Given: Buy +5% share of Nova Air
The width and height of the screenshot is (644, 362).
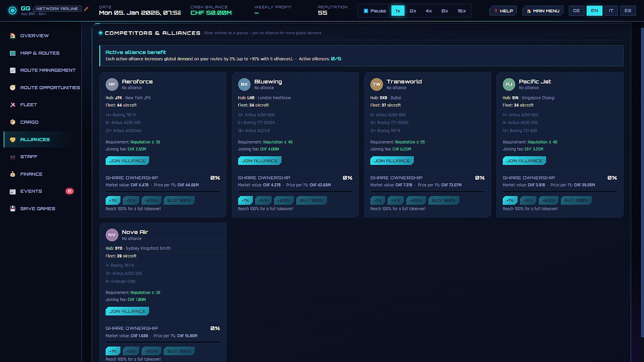Looking at the screenshot, I should (x=131, y=351).
